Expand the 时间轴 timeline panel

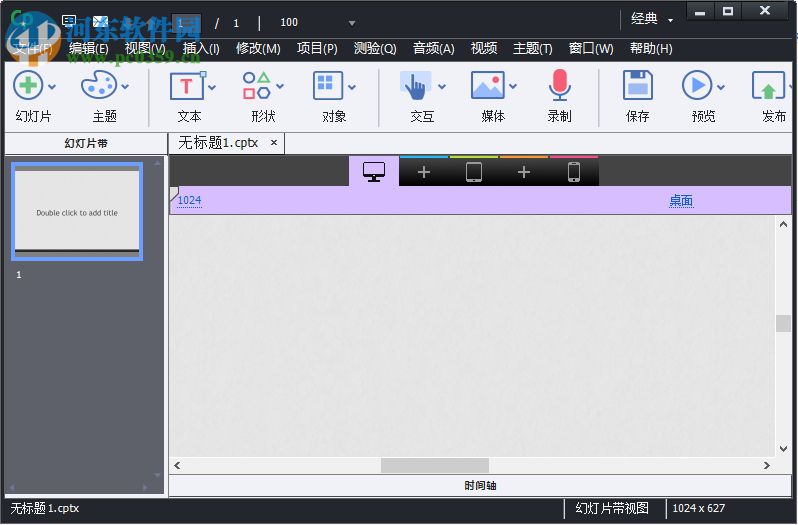(480, 485)
